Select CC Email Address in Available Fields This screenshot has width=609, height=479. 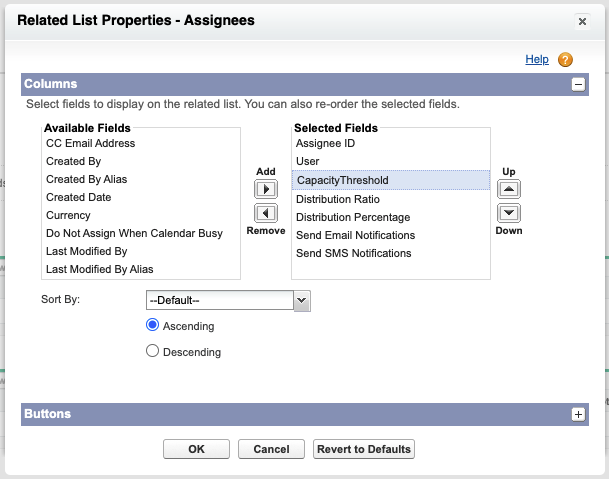[141, 143]
